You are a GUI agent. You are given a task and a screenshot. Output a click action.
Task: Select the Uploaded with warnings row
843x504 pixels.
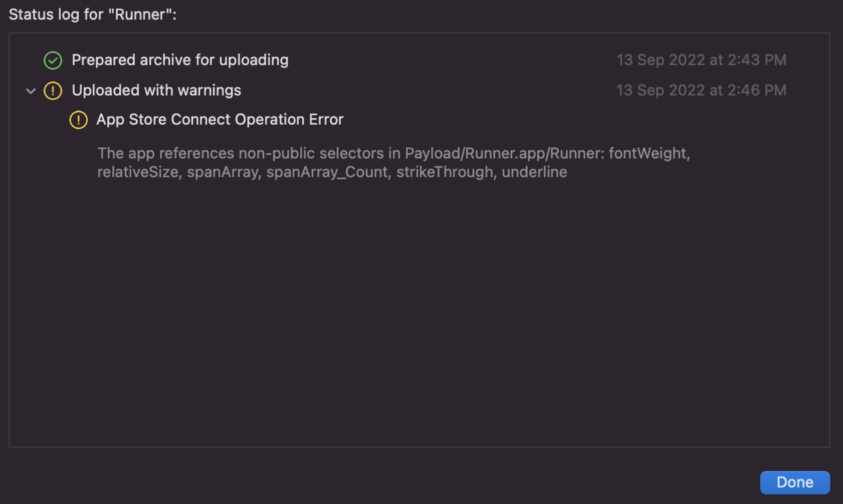click(x=156, y=91)
